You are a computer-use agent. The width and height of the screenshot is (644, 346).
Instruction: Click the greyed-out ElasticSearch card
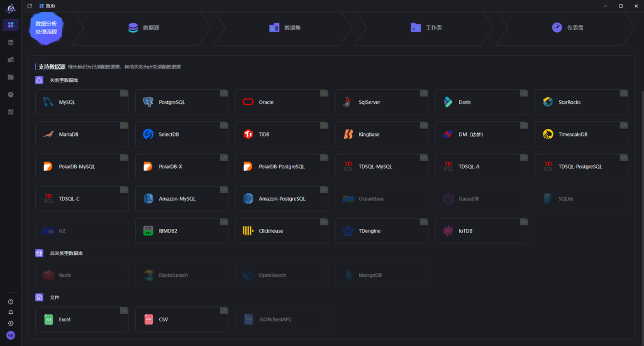click(182, 275)
